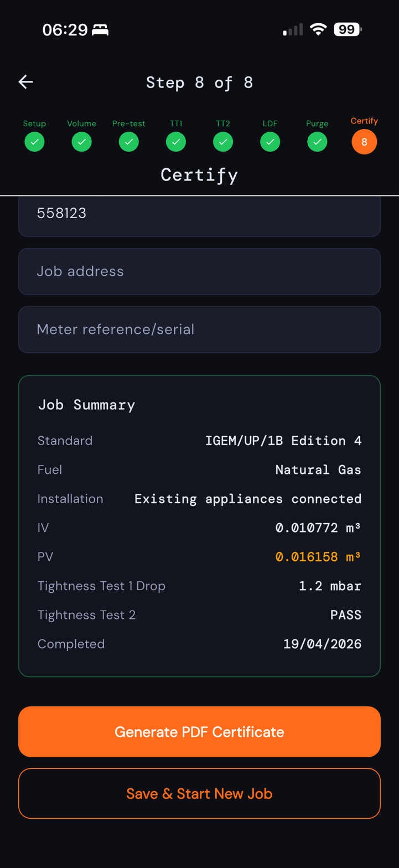Tap the orange Certify step 8 badge
This screenshot has height=868, width=399.
364,142
